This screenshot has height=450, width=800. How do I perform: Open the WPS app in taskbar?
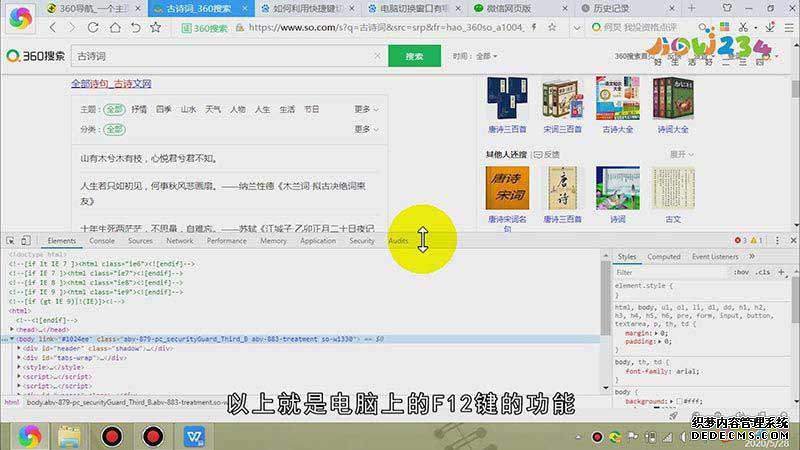pyautogui.click(x=194, y=437)
